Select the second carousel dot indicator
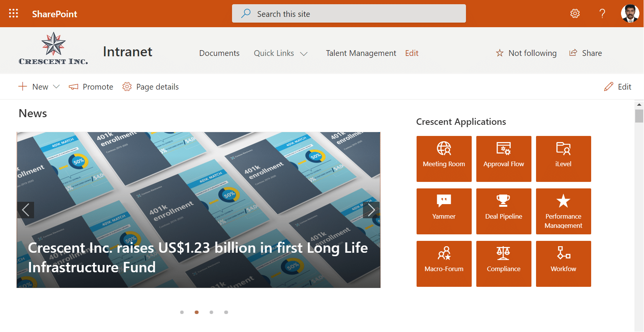 (196, 312)
